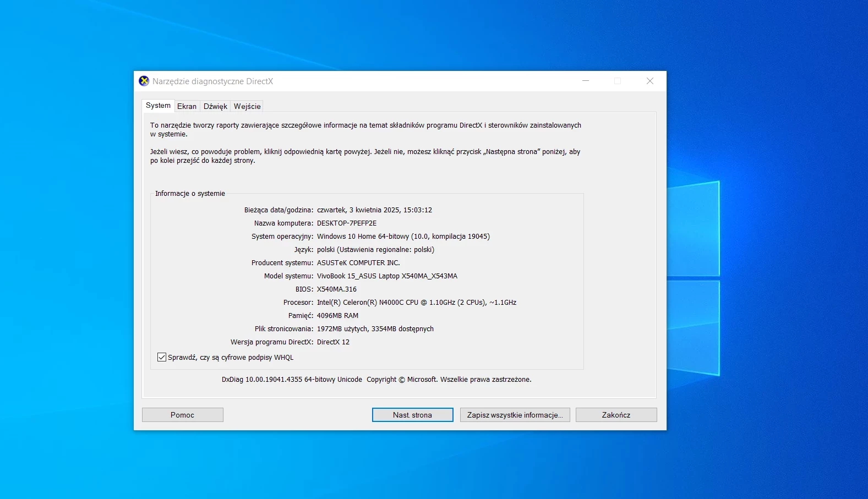
Task: Switch to the Ekran tab
Action: tap(187, 106)
